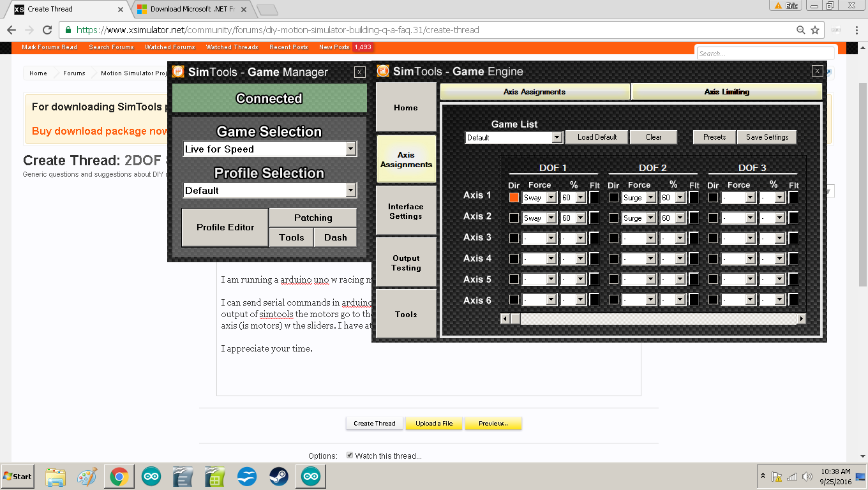Select the Create Thread browser tab
This screenshot has height=490, width=868.
(67, 9)
